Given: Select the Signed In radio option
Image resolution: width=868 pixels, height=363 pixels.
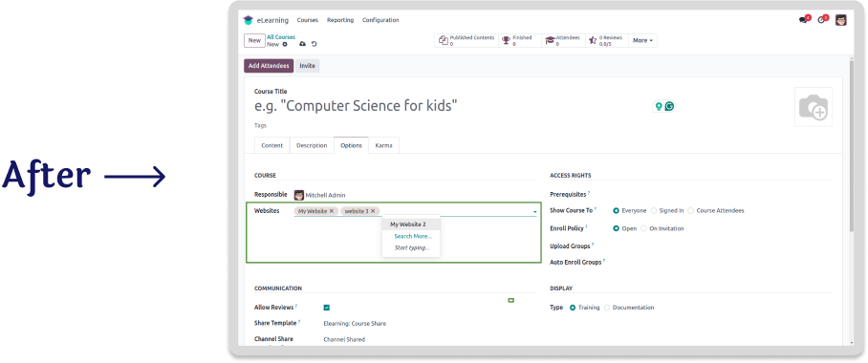Looking at the screenshot, I should (x=654, y=211).
